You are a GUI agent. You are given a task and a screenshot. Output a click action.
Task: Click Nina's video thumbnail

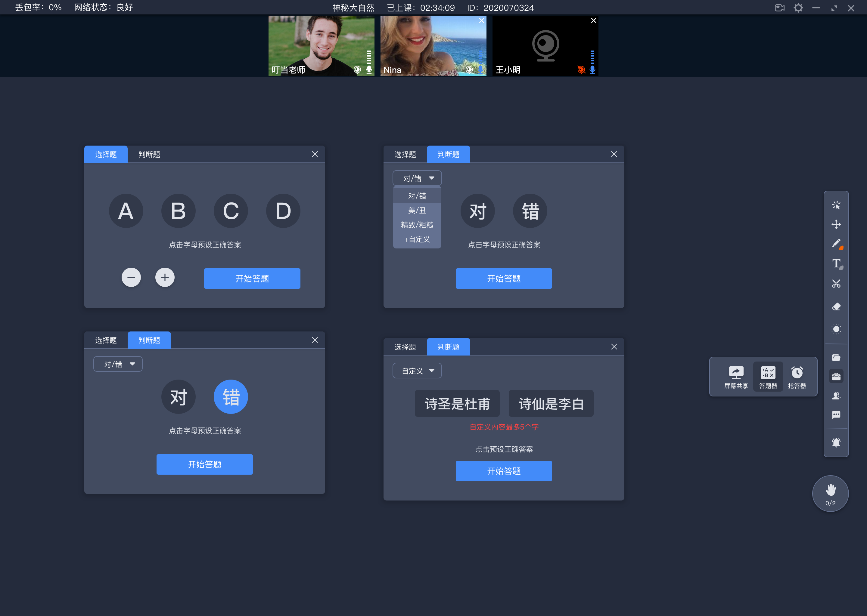tap(433, 45)
